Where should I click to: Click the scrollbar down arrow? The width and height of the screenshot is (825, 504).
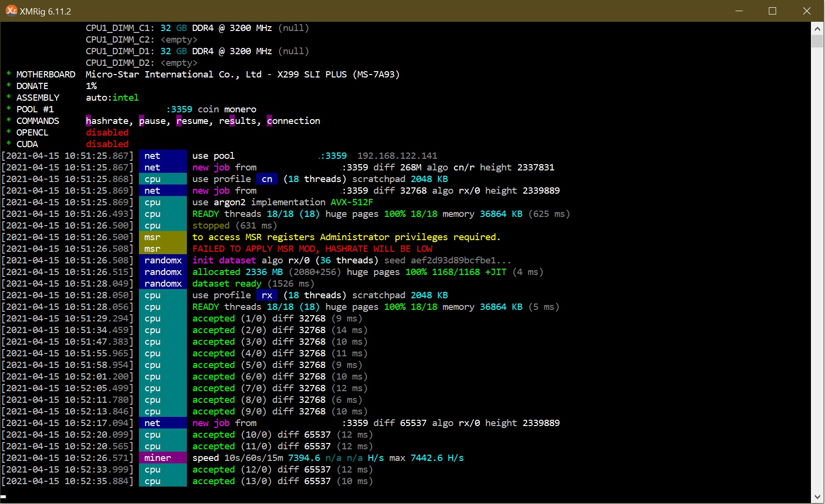tap(817, 497)
